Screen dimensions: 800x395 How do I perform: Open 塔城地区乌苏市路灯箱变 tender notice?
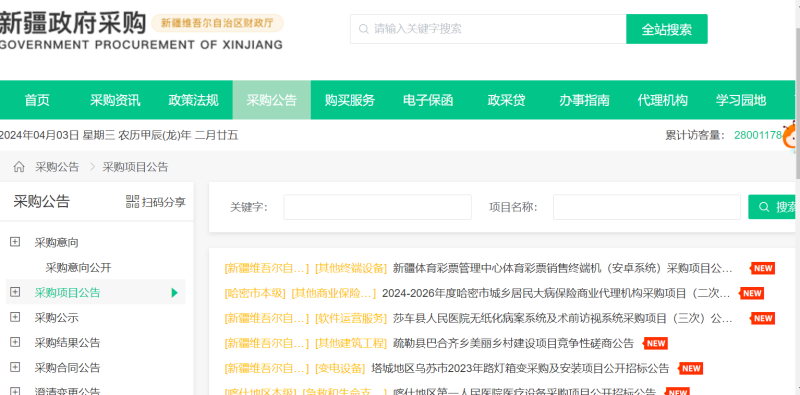(520, 368)
